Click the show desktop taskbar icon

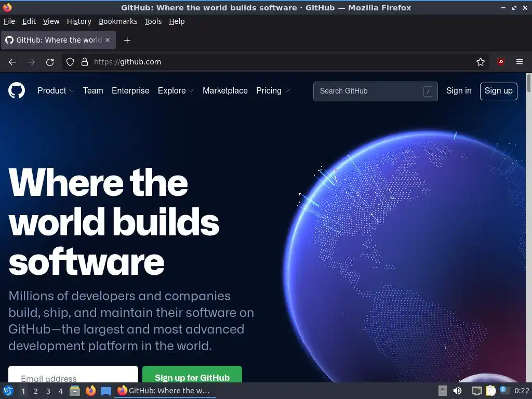(106, 391)
